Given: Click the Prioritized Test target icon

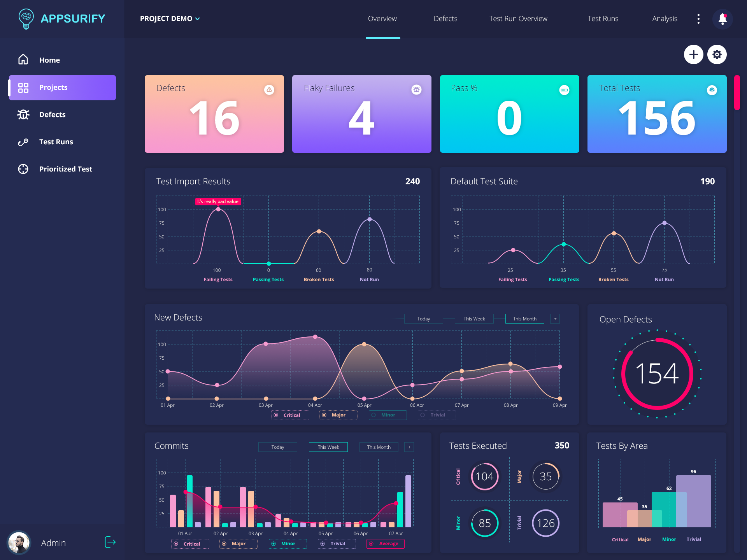Looking at the screenshot, I should [23, 169].
